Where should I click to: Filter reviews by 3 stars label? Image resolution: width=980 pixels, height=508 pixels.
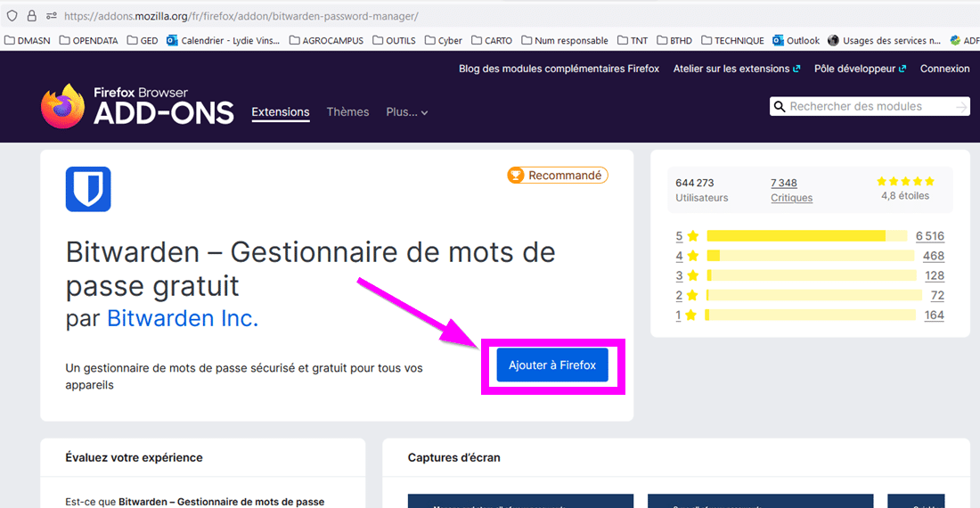tap(687, 275)
